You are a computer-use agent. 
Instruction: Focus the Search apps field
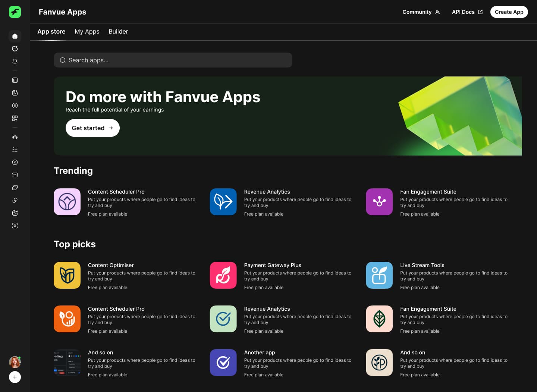(x=173, y=60)
